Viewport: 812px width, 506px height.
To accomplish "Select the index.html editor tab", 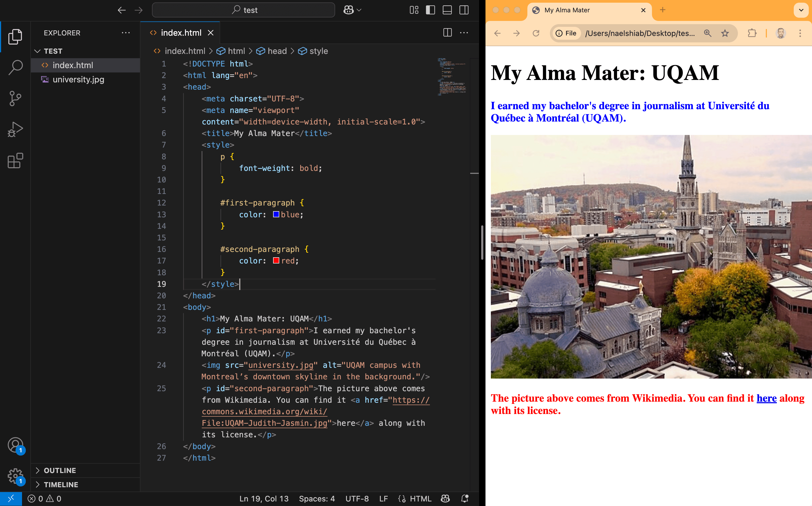I will 181,33.
